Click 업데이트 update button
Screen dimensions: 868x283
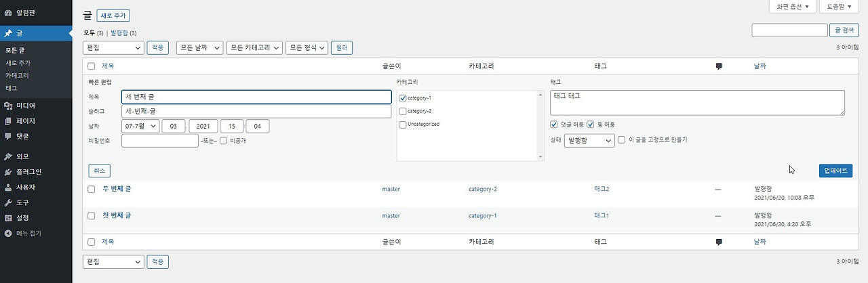tap(835, 171)
